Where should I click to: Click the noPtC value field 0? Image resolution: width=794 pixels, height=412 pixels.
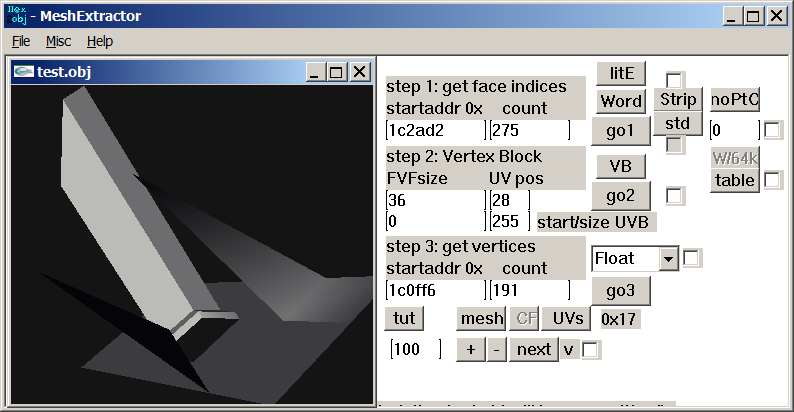(735, 130)
